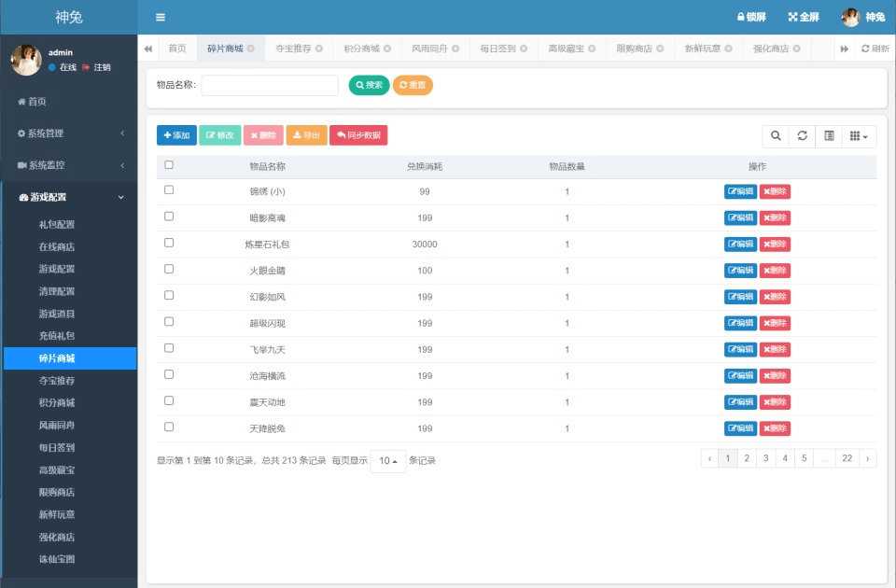Check the 火眼金睛 row checkbox

(x=169, y=269)
